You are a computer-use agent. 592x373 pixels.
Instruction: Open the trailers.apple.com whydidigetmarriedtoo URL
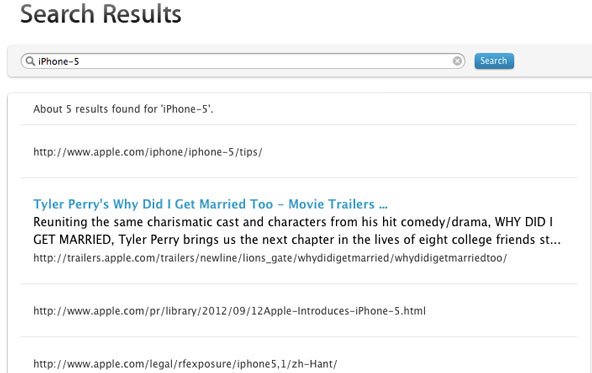270,258
